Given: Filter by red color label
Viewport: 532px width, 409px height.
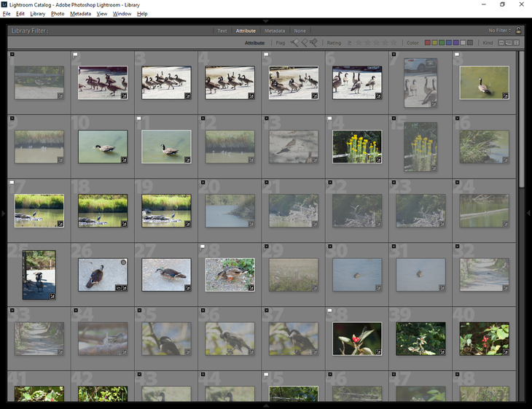Looking at the screenshot, I should click(428, 43).
